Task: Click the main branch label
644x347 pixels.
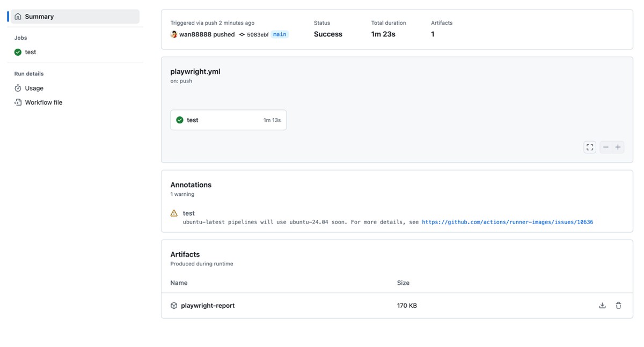Action: 280,34
